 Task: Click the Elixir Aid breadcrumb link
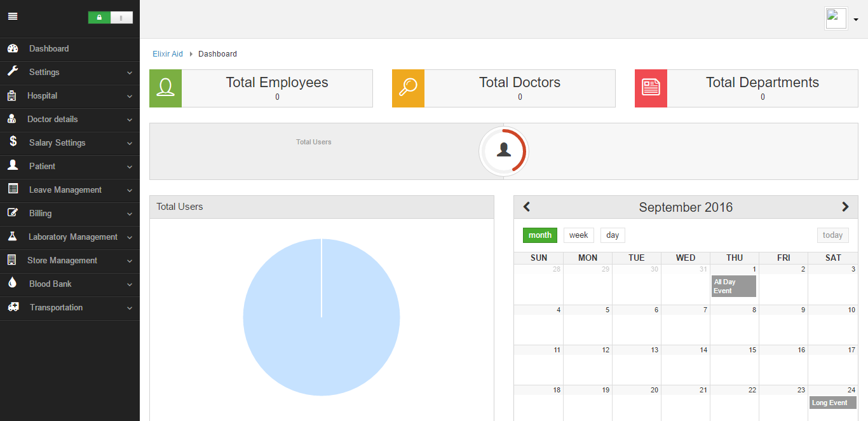click(x=167, y=53)
